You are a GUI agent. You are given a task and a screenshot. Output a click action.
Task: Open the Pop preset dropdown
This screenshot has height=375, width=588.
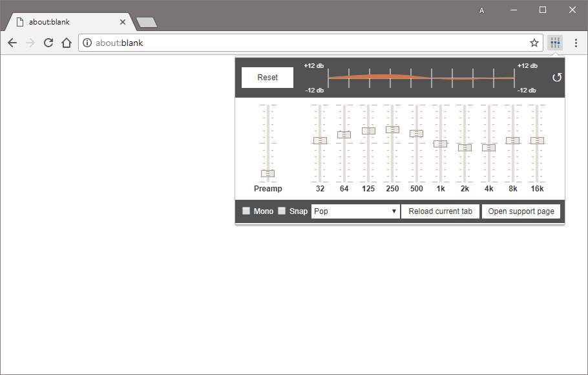(355, 211)
